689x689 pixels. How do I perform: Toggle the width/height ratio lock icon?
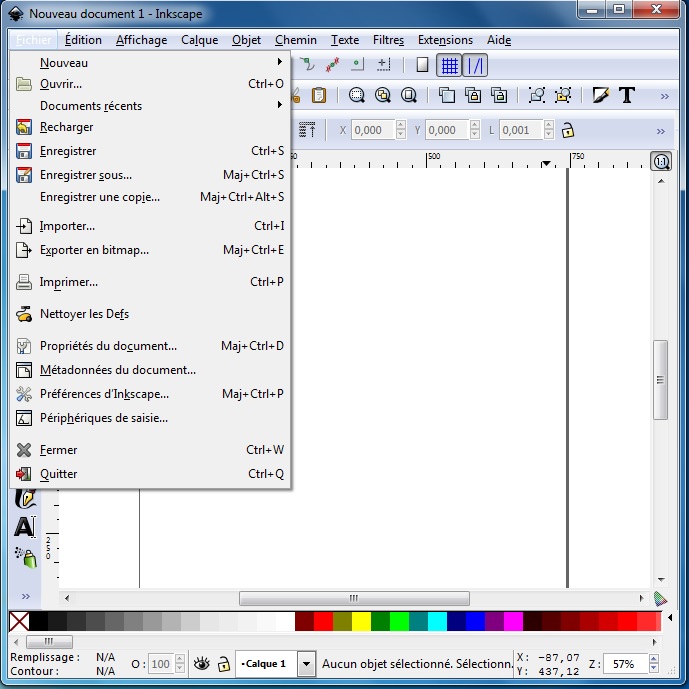click(x=567, y=131)
